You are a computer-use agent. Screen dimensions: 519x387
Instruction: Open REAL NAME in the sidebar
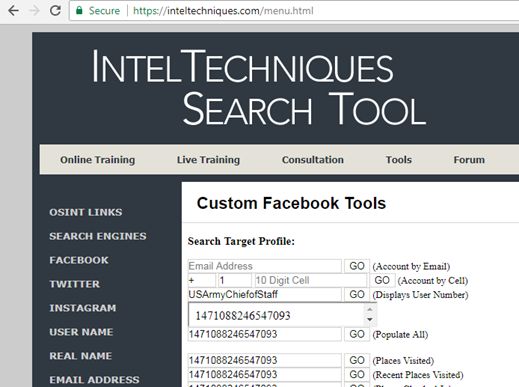(81, 356)
